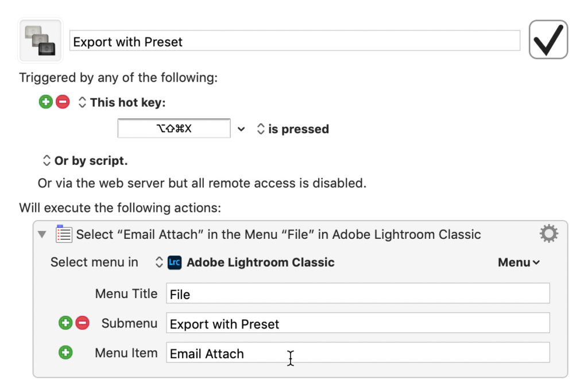Image resolution: width=588 pixels, height=379 pixels.
Task: Add another submenu level with green plus
Action: coord(65,323)
